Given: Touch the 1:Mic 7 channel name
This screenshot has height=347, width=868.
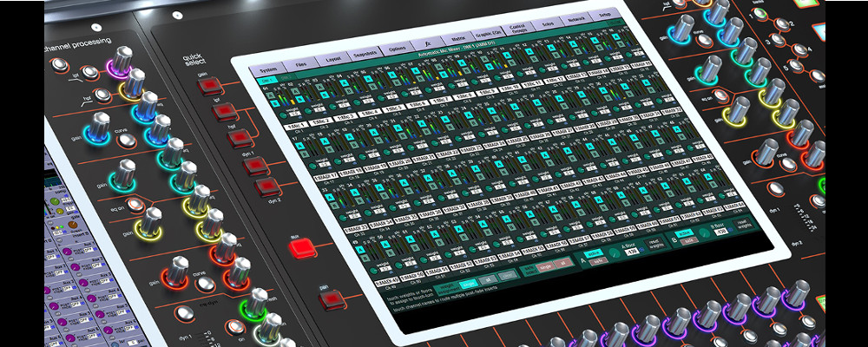Looking at the screenshot, I should pyautogui.click(x=443, y=100).
